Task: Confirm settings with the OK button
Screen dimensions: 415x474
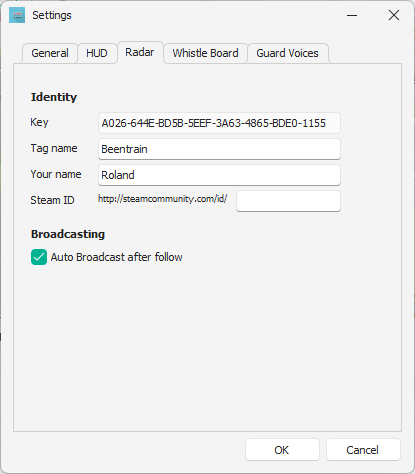Action: (x=282, y=450)
